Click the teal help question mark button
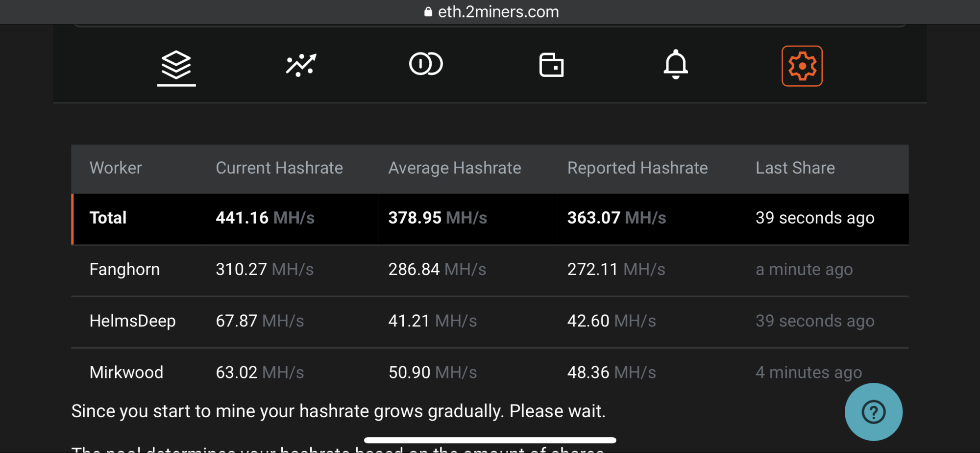 coord(873,412)
